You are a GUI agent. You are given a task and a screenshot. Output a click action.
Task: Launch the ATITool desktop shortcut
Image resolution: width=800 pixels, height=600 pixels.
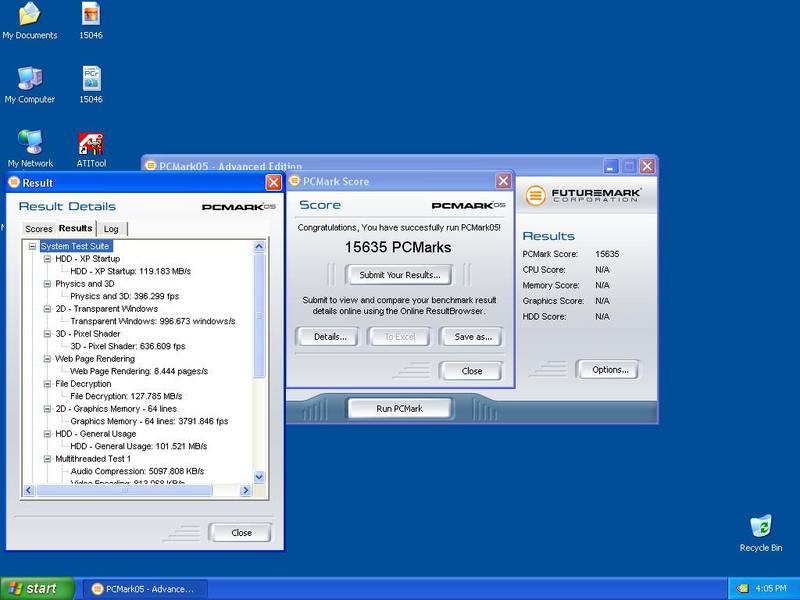click(91, 149)
